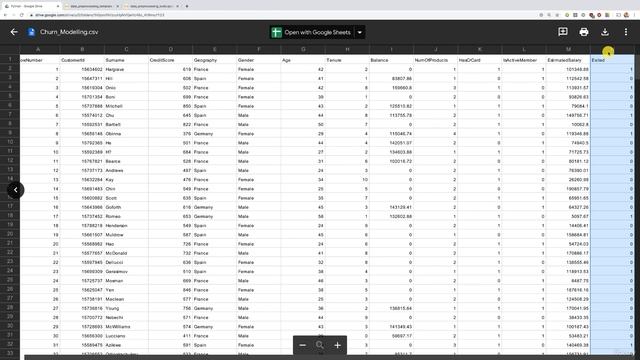Open the Chrome three-dot menu

click(x=635, y=15)
